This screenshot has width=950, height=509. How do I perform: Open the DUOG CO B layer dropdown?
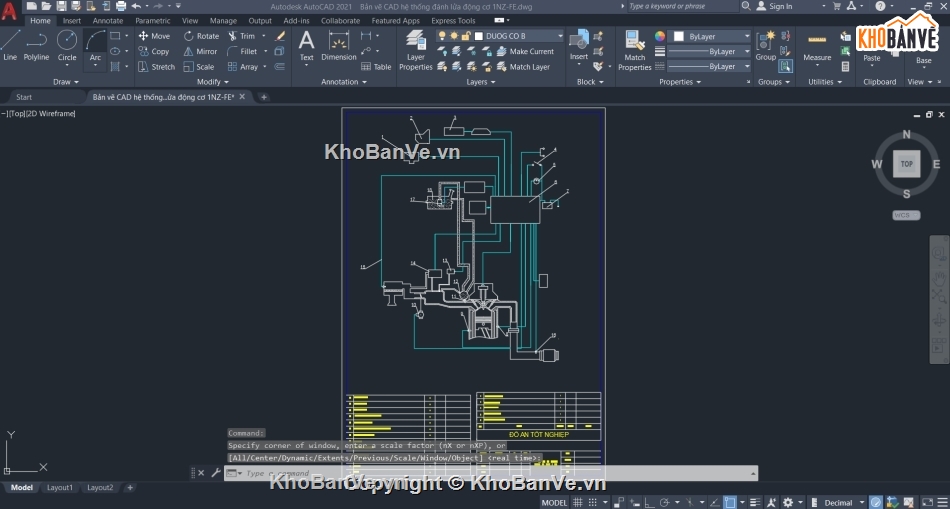[560, 36]
